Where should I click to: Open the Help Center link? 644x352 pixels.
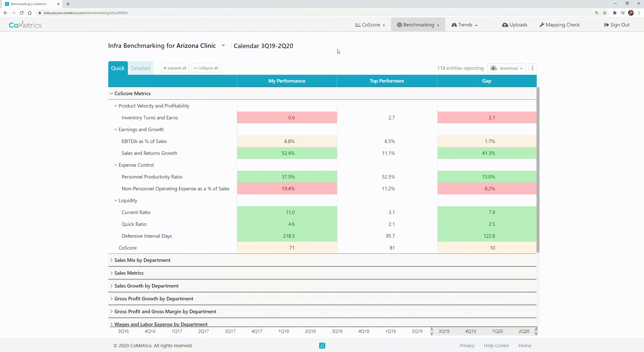tap(496, 345)
